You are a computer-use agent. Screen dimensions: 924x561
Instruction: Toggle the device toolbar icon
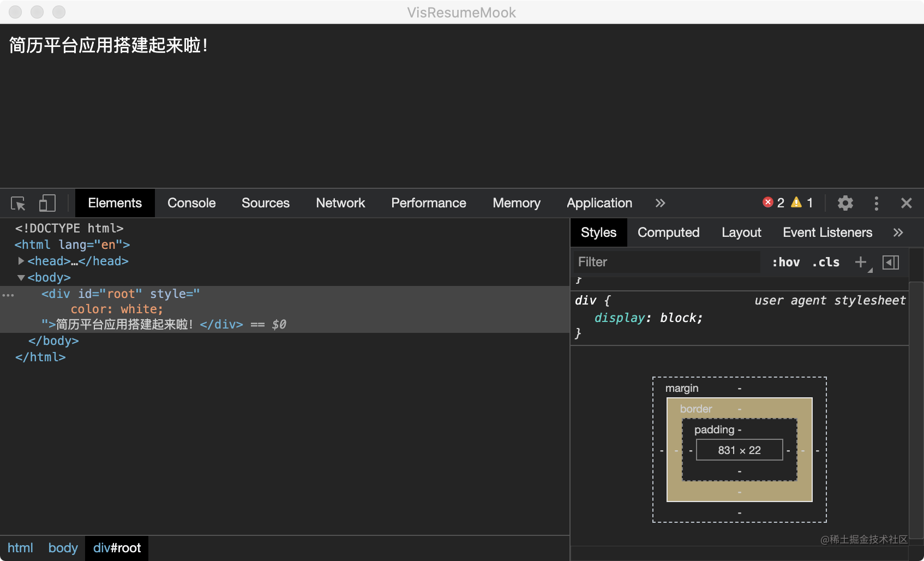[47, 204]
